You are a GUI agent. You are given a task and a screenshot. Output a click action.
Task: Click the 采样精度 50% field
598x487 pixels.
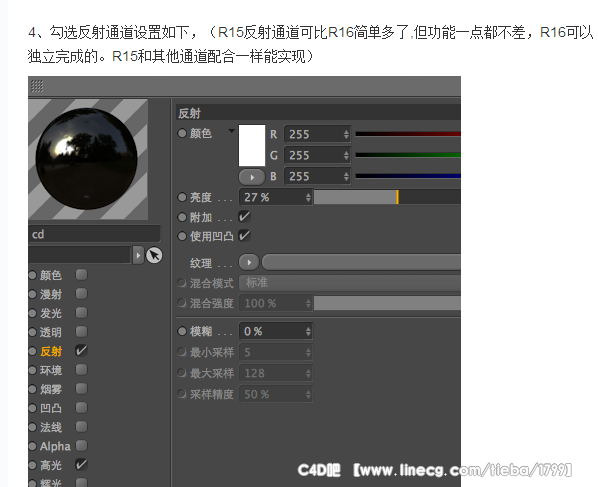pos(275,394)
